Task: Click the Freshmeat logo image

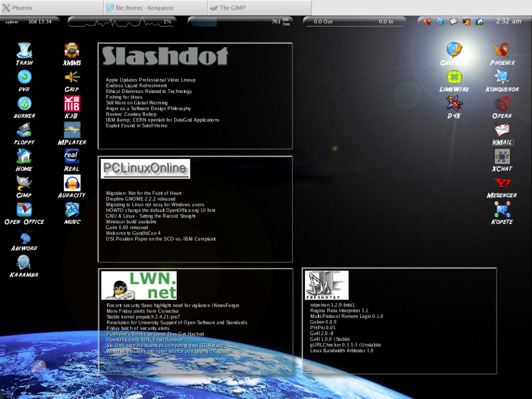Action: 327,285
